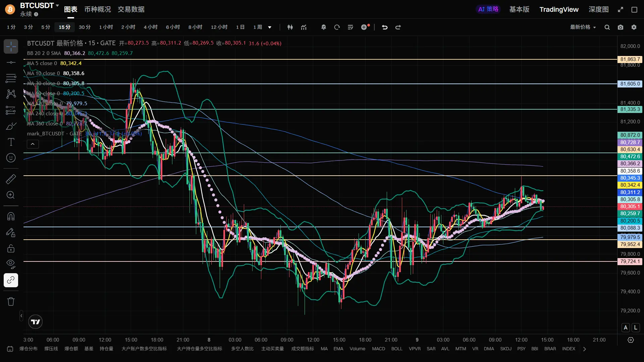Open the emoji icons tool
Screen dimensions: 644x362
point(11,158)
